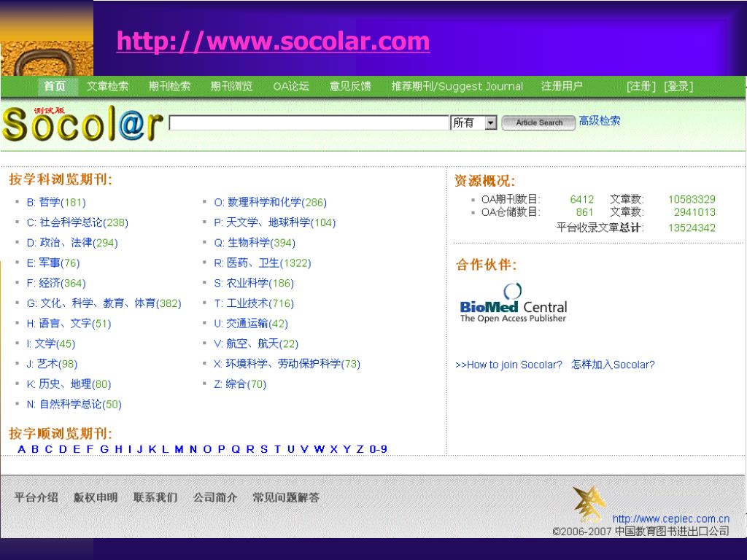
Task: Open the 文章检索 menu item
Action: pyautogui.click(x=108, y=86)
